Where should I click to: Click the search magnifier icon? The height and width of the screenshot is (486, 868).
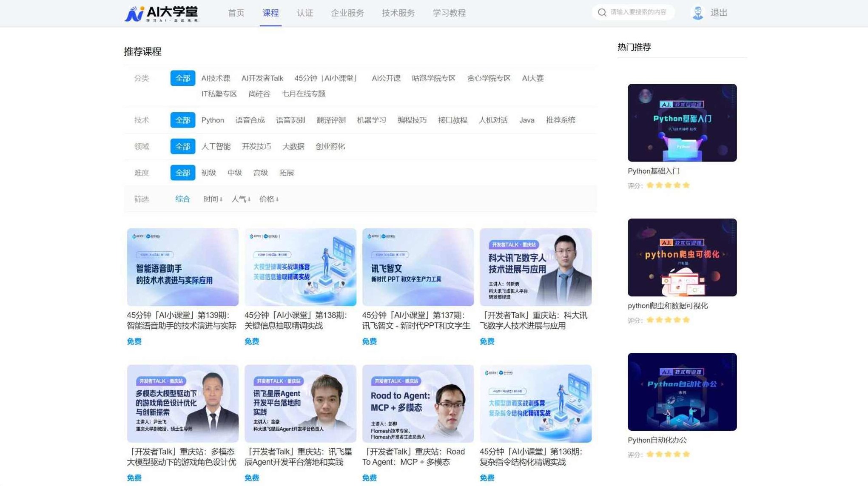pyautogui.click(x=602, y=12)
